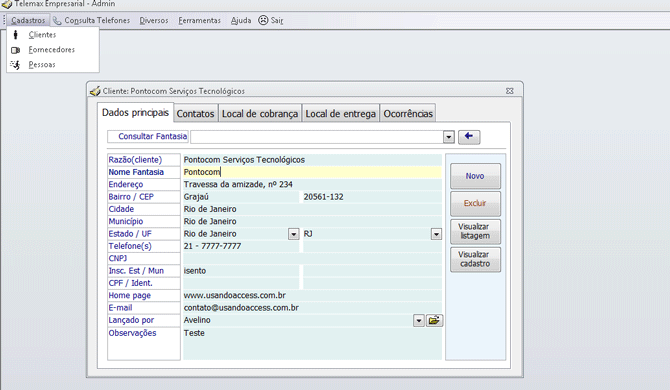
Task: Click the blue back arrow button
Action: 469,137
